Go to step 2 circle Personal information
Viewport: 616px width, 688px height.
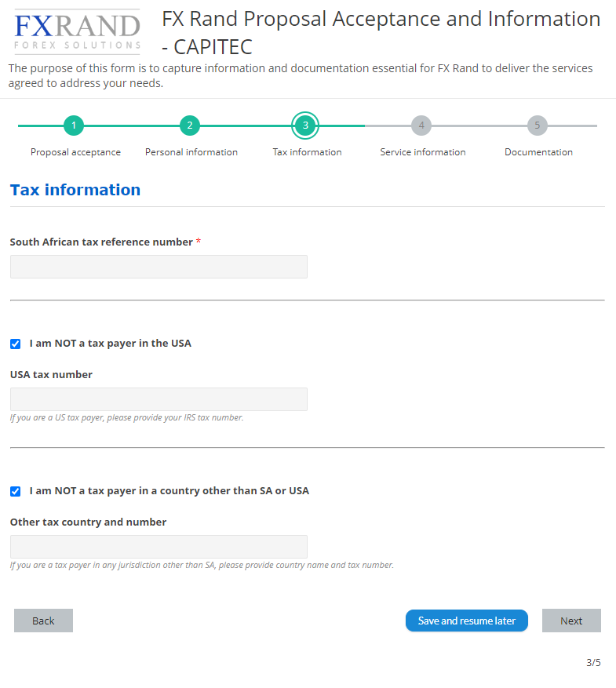[190, 126]
